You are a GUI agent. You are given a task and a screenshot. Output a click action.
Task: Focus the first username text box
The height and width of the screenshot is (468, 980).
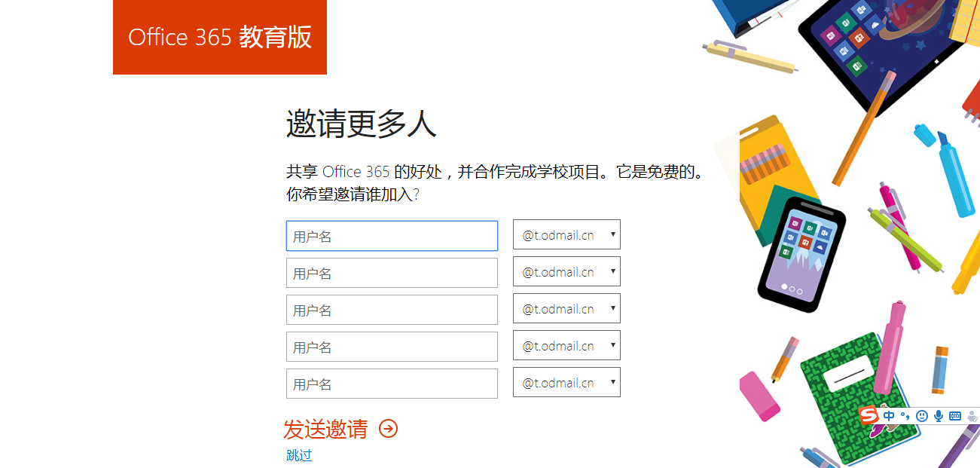pyautogui.click(x=392, y=235)
